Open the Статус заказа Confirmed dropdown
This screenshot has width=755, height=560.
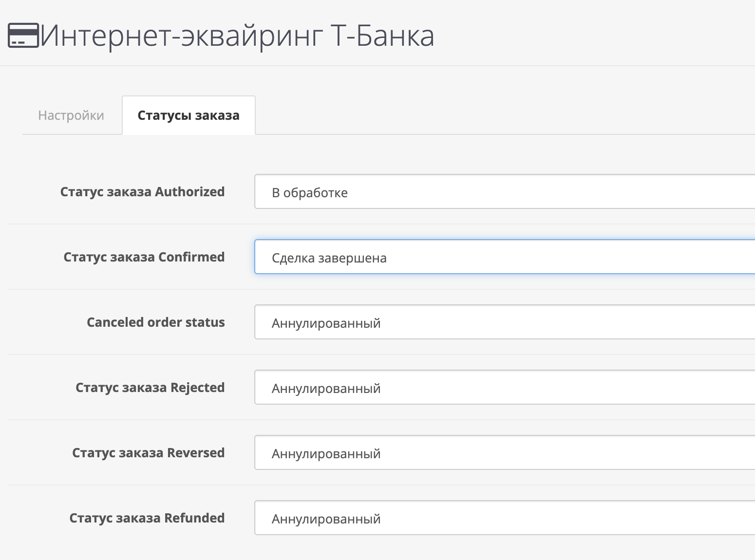tap(505, 257)
